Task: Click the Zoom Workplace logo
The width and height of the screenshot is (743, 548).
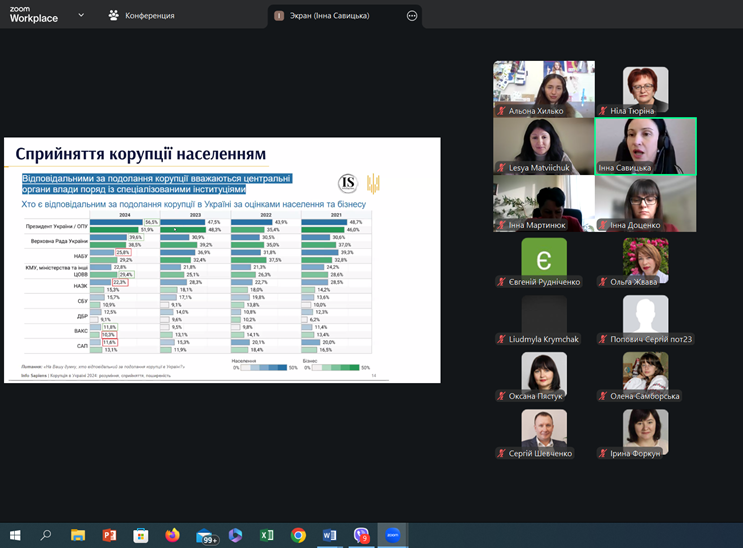Action: pos(33,14)
